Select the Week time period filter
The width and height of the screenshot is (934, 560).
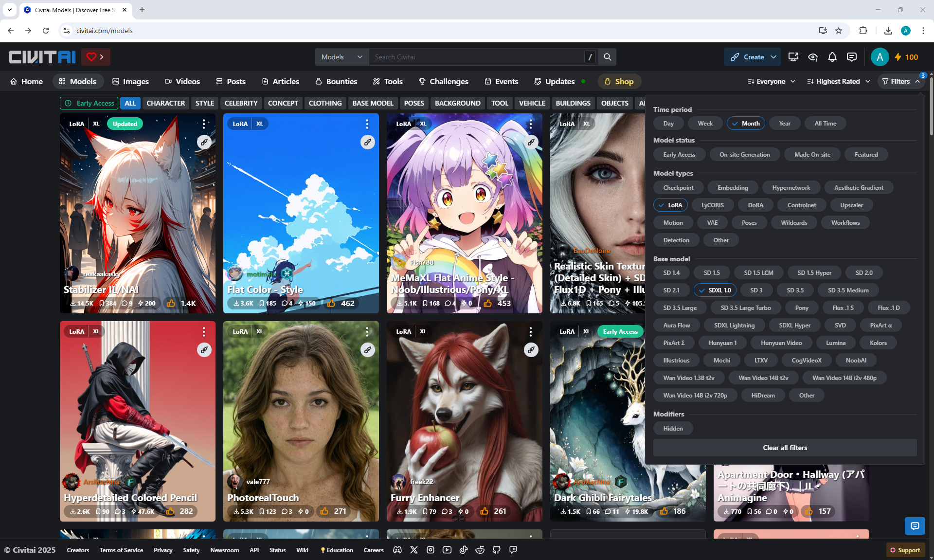click(705, 124)
